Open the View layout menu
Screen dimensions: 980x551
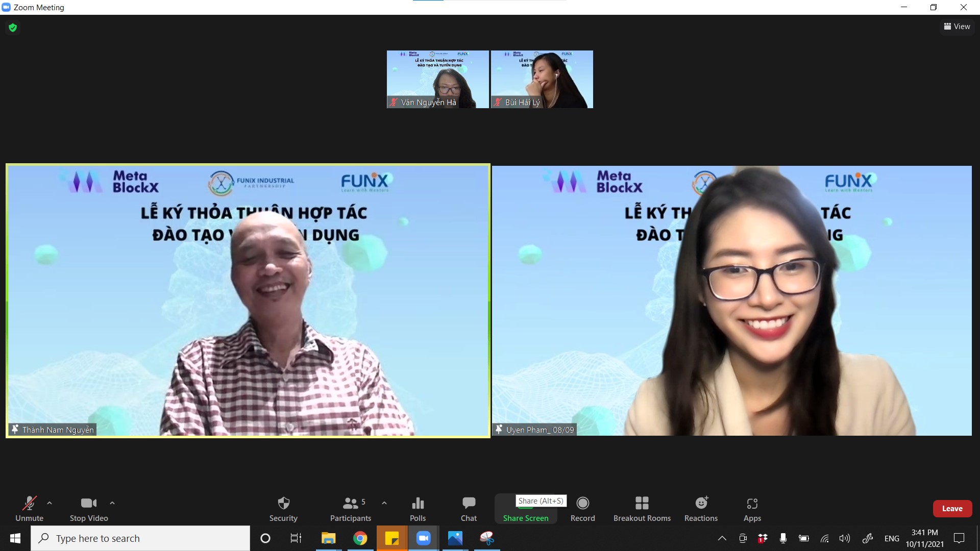(x=957, y=27)
